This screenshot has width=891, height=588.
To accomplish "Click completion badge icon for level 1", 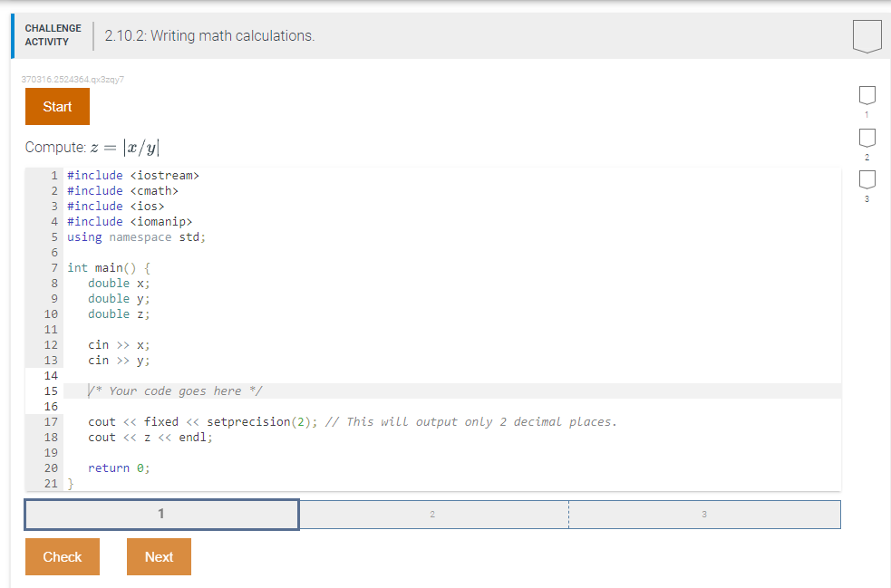I will click(867, 95).
